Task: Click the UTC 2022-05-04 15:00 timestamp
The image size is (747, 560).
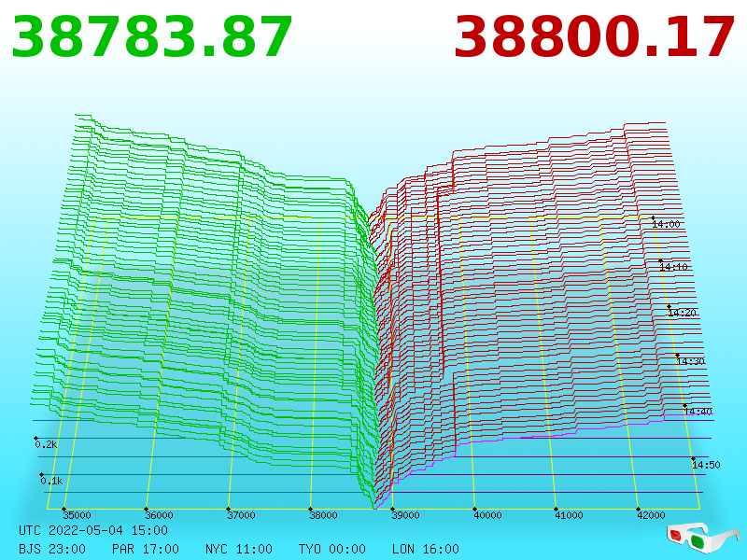Action: point(93,530)
